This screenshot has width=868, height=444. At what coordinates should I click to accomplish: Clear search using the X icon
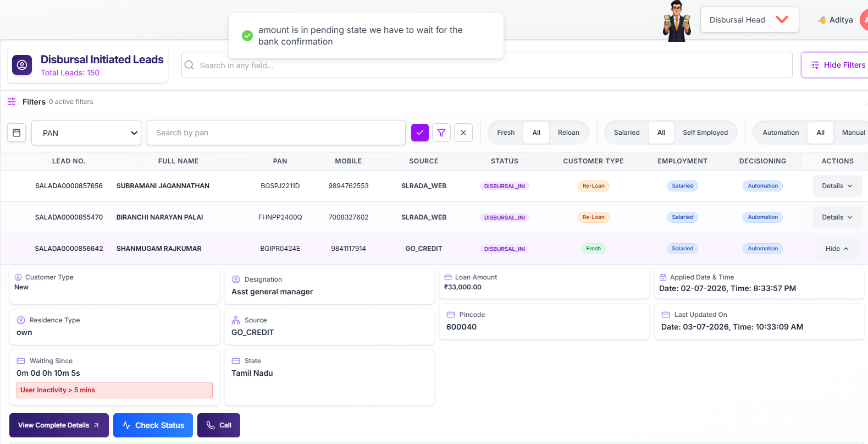pyautogui.click(x=463, y=133)
